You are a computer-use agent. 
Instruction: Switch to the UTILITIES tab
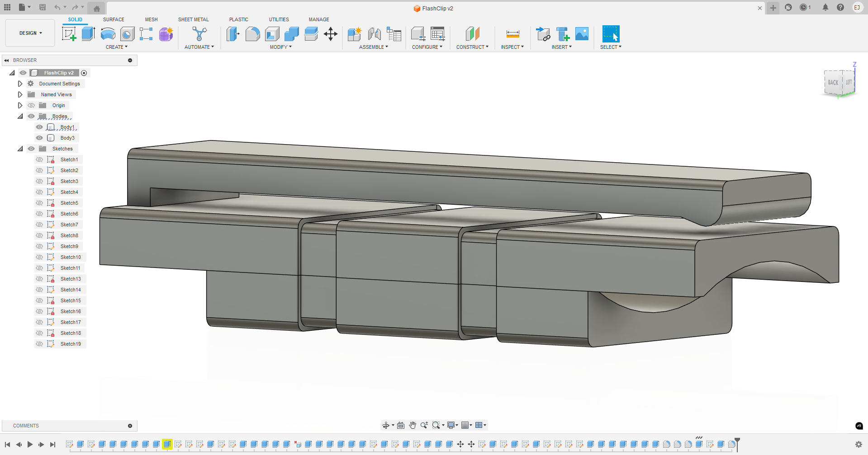(x=279, y=19)
